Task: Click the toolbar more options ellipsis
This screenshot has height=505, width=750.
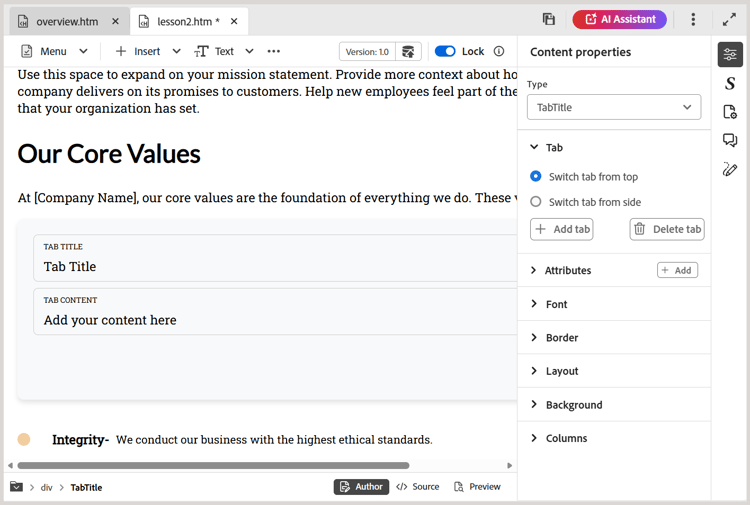Action: pos(274,51)
